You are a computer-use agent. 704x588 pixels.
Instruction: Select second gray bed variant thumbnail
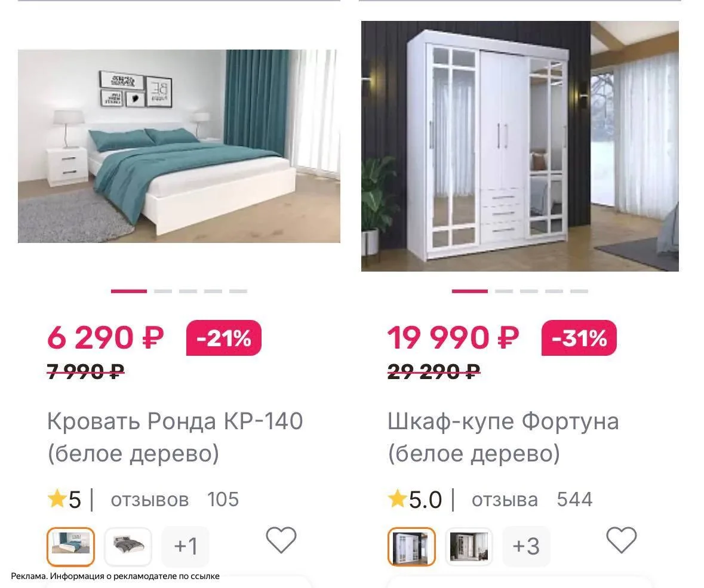point(128,546)
